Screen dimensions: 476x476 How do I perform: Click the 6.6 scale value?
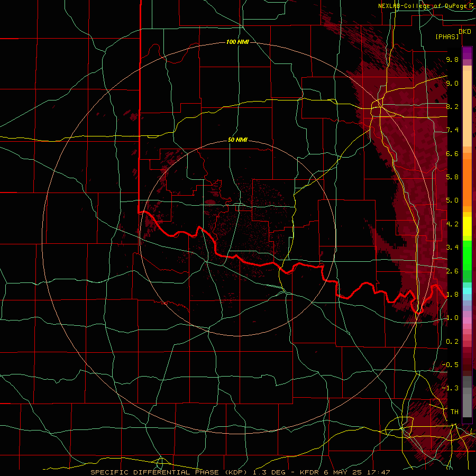[x=452, y=153]
